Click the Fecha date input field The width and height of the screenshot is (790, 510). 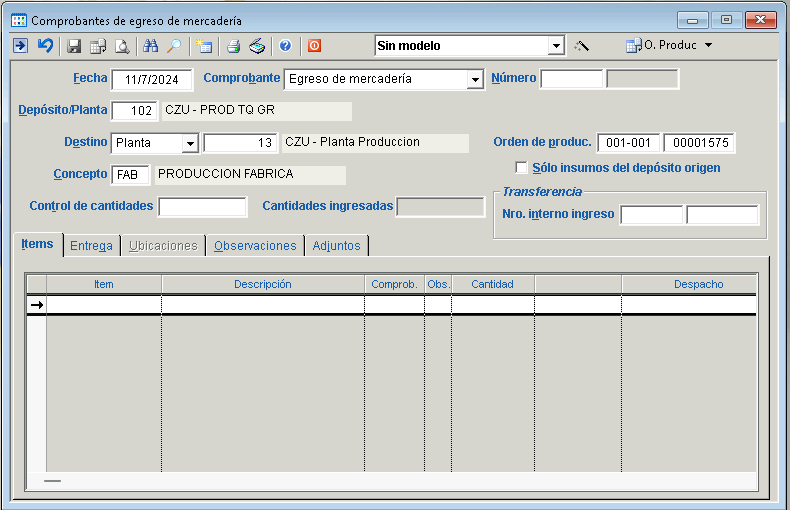click(x=151, y=80)
